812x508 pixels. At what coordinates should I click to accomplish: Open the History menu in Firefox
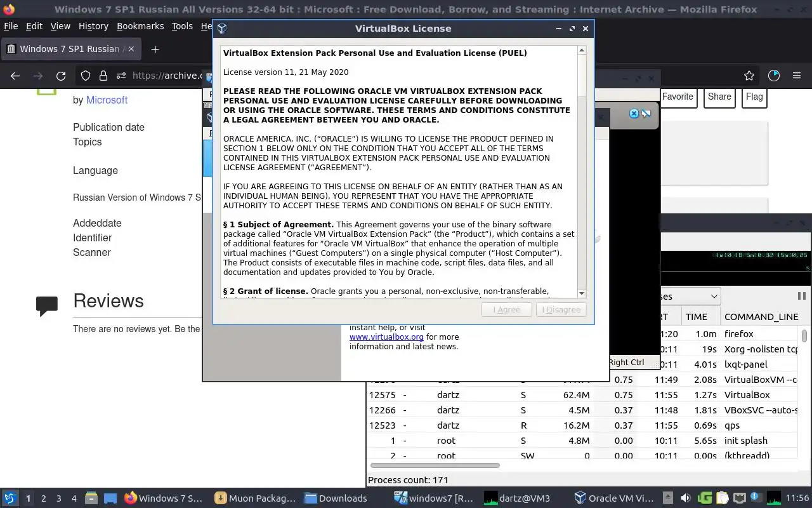tap(93, 26)
